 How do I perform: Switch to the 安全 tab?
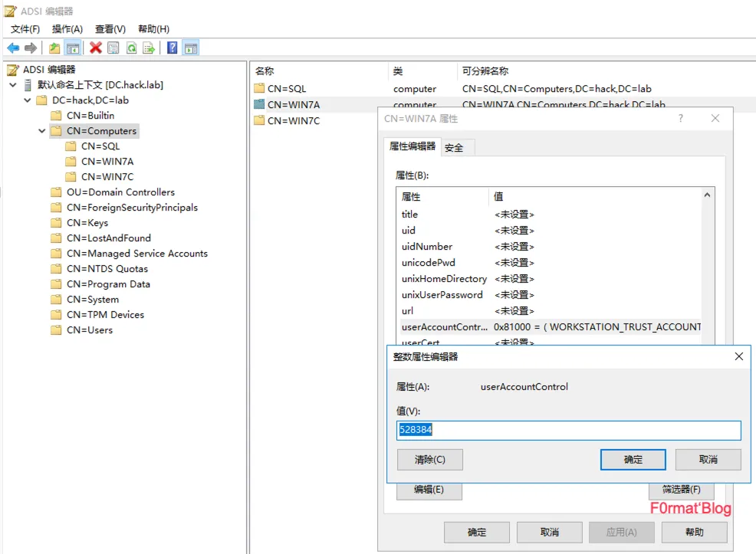pyautogui.click(x=454, y=148)
